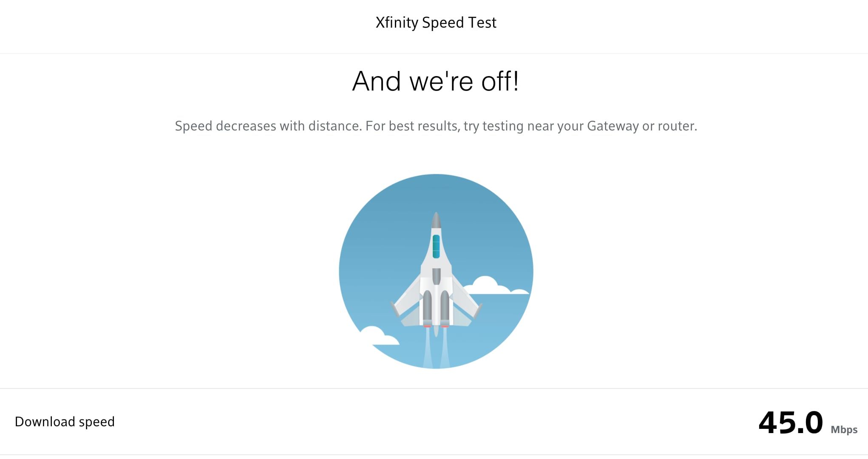Click the Mbps unit label
868x459 pixels.
coord(844,430)
